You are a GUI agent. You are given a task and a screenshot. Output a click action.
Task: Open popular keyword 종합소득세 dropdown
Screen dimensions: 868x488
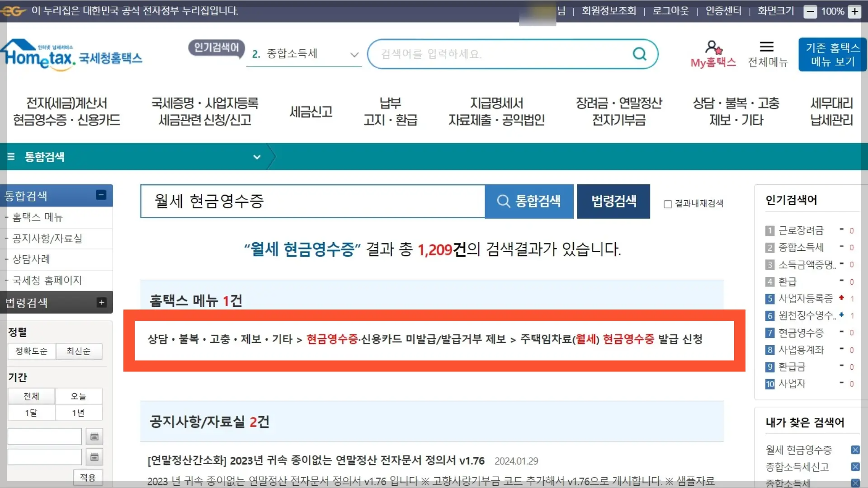[354, 55]
